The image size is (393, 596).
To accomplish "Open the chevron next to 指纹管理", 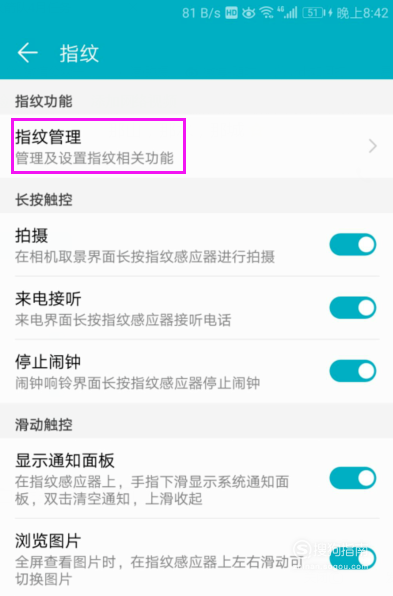I will [x=373, y=146].
